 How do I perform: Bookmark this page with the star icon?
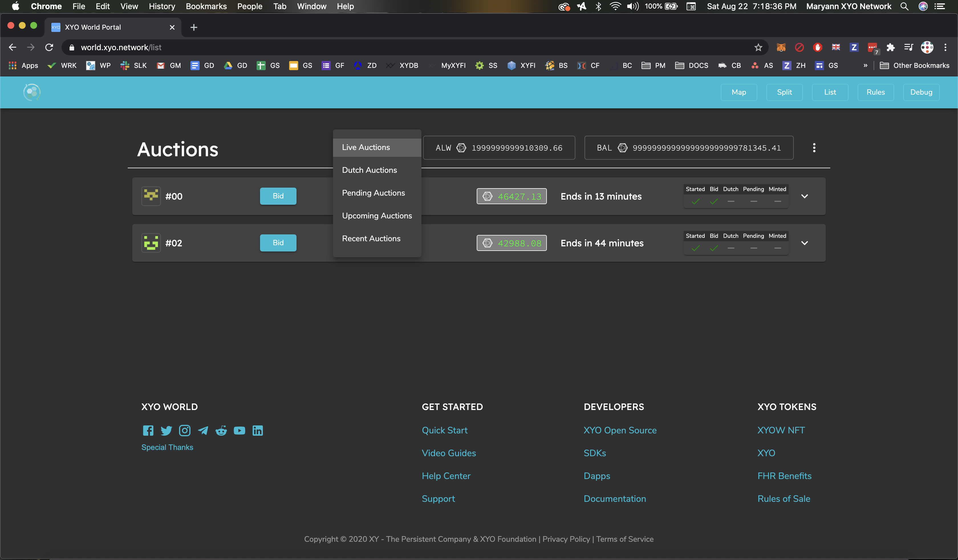click(758, 47)
